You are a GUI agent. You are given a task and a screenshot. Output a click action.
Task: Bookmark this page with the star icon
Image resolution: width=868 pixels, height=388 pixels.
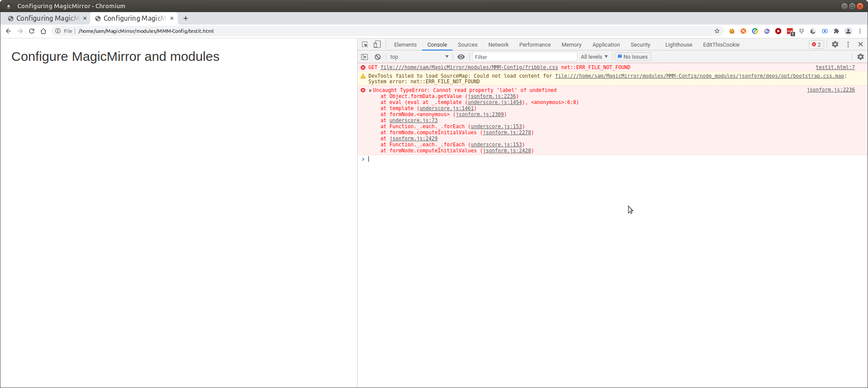717,31
